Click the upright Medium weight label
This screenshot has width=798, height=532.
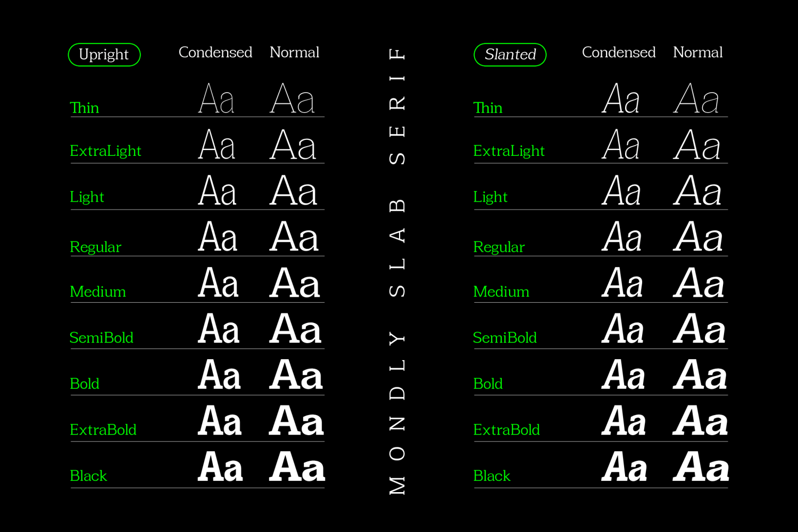[98, 292]
